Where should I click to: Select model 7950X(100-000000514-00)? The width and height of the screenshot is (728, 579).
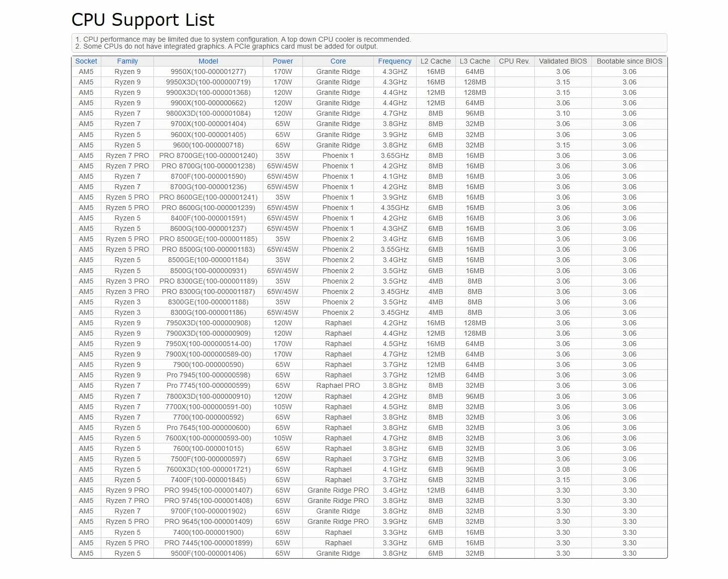coord(208,344)
